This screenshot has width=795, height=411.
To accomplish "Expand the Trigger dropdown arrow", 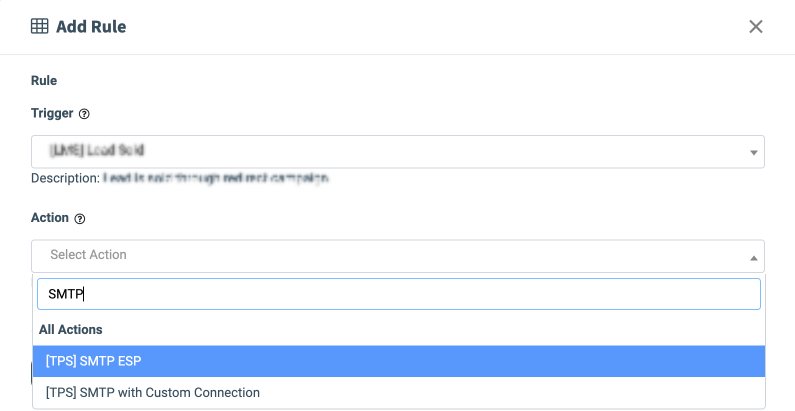I will click(x=752, y=153).
